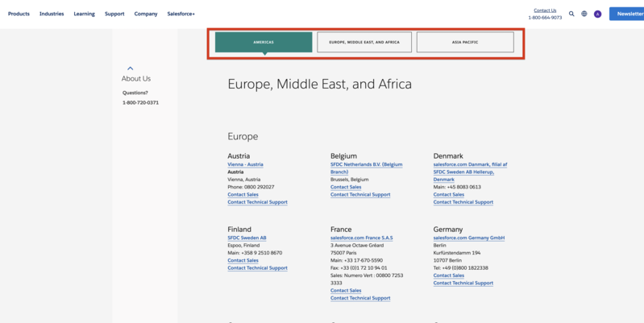Open the purple user avatar icon
644x323 pixels.
click(597, 14)
